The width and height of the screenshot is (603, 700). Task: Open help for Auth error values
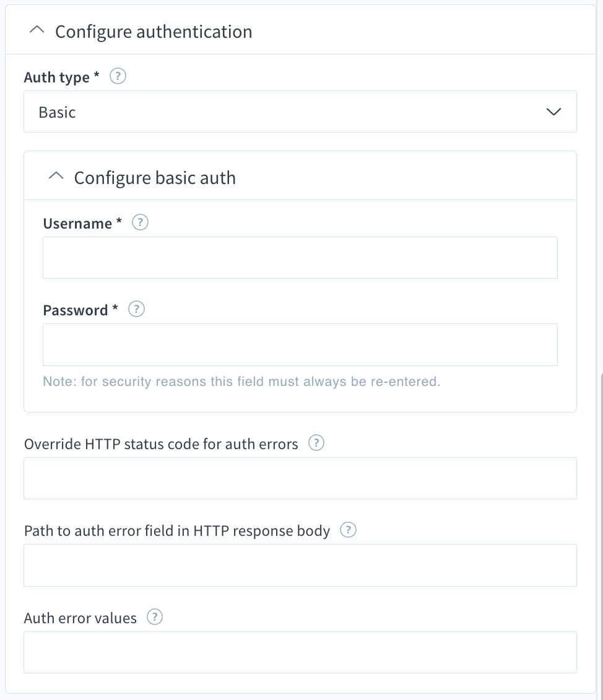(155, 617)
